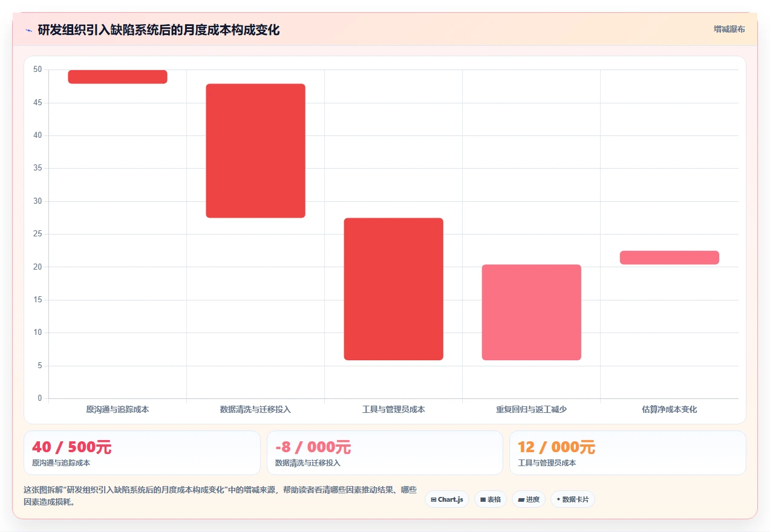
Task: Click y-axis tick label 25
Action: pos(38,234)
